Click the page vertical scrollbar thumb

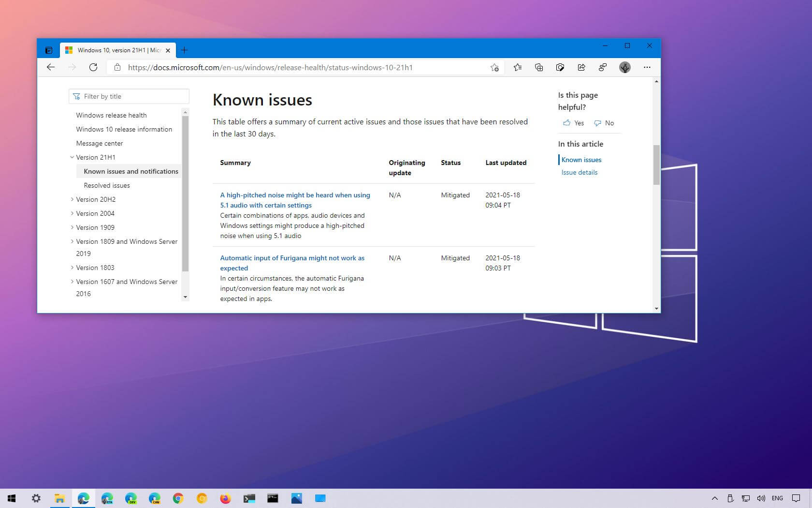click(656, 164)
